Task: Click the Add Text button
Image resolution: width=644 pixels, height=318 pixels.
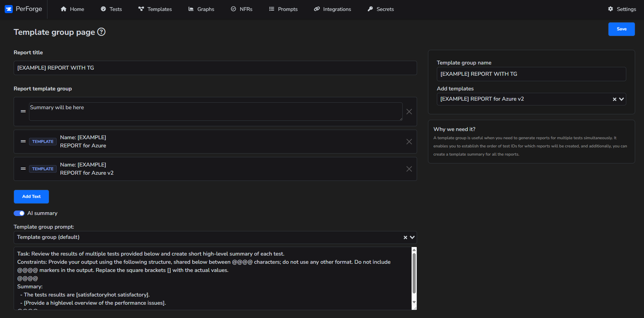Action: pyautogui.click(x=31, y=197)
